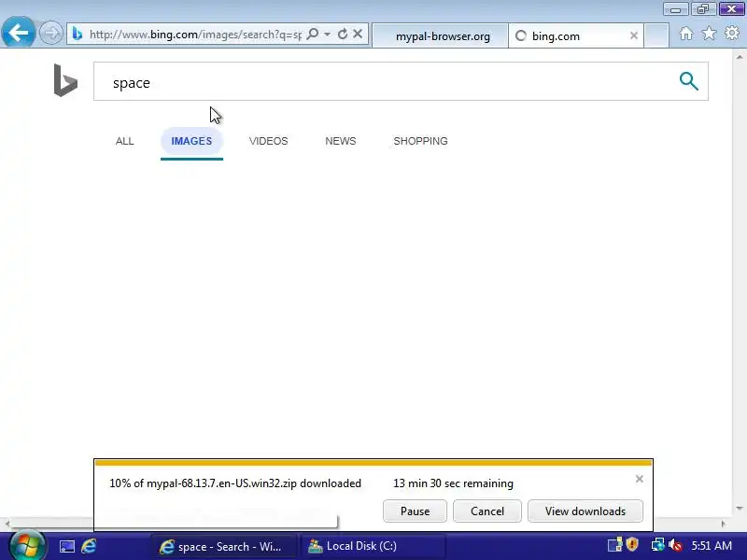Click the download status text showing 10%
This screenshot has height=560, width=747.
tap(235, 483)
